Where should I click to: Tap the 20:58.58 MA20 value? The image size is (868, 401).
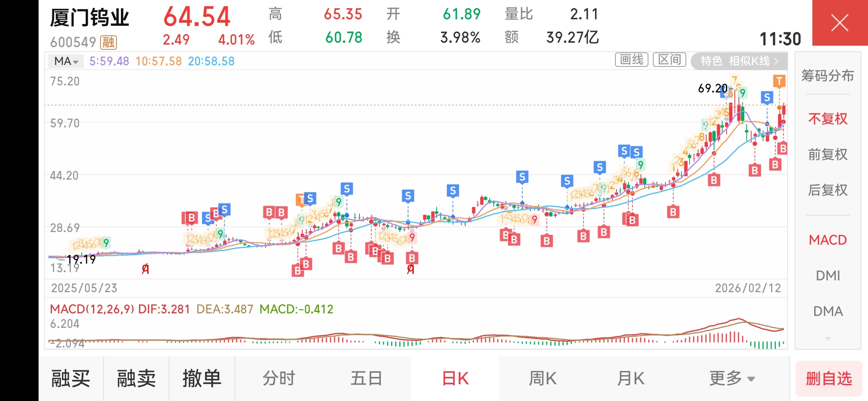(x=211, y=61)
